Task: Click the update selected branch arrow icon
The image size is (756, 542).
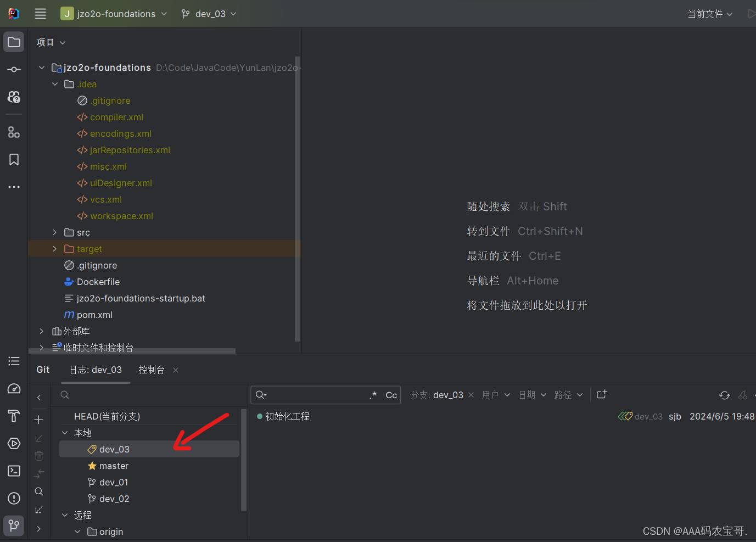Action: [39, 438]
